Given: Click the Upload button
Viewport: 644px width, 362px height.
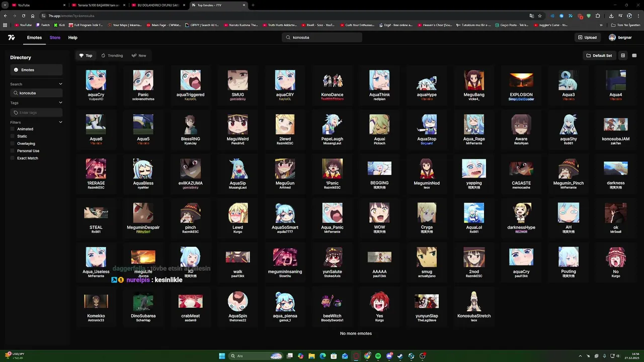Looking at the screenshot, I should click(x=587, y=38).
